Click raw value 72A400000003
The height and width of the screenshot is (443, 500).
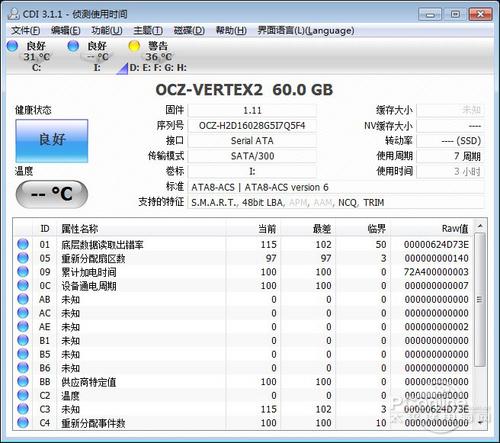(436, 272)
